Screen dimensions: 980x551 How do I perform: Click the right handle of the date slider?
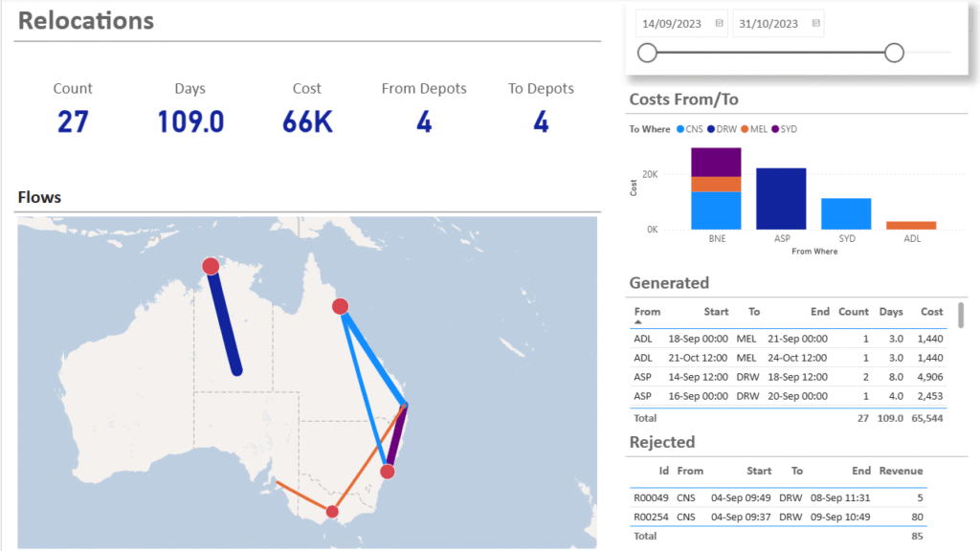click(x=894, y=53)
